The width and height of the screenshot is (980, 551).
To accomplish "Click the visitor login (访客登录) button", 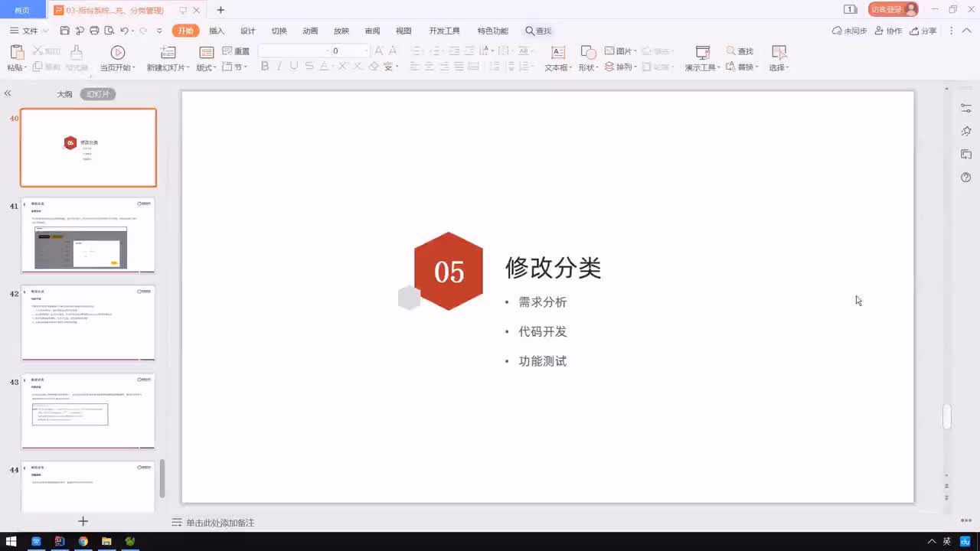I will pyautogui.click(x=893, y=9).
